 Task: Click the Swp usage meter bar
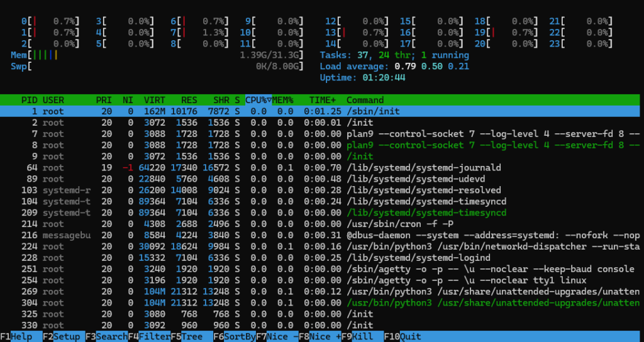click(x=157, y=66)
